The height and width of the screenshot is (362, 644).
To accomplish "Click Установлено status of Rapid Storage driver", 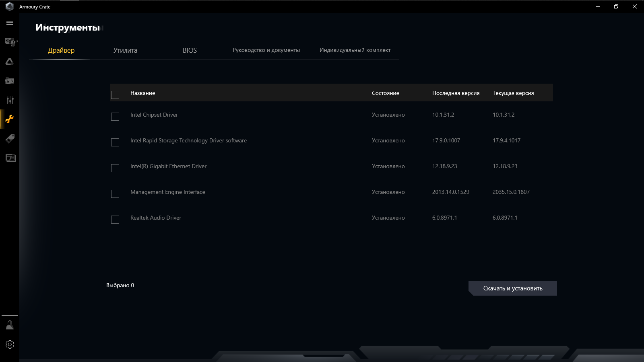I will pos(388,140).
